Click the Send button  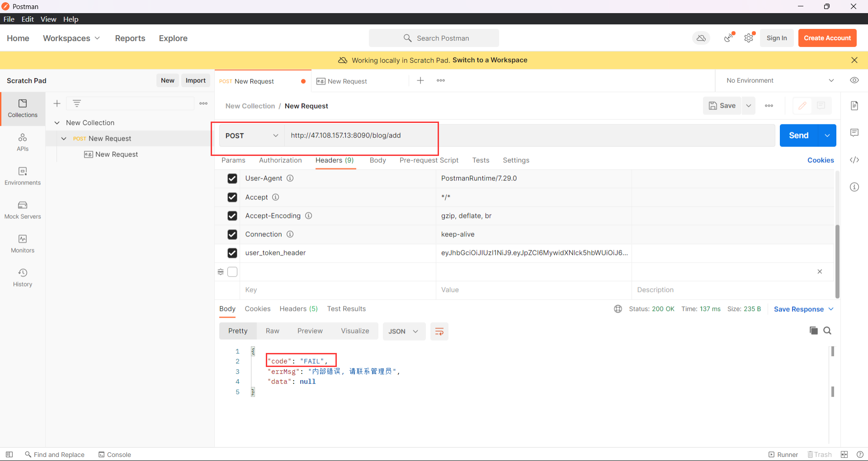point(799,136)
